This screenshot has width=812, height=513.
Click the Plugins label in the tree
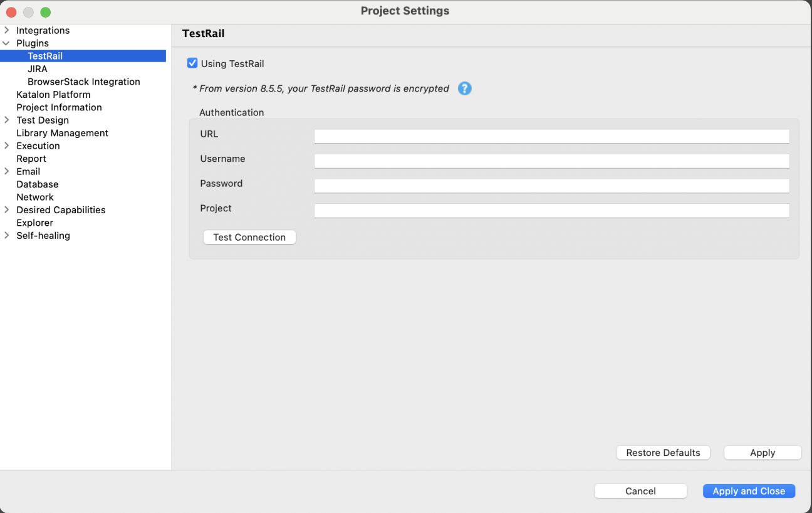pyautogui.click(x=33, y=43)
